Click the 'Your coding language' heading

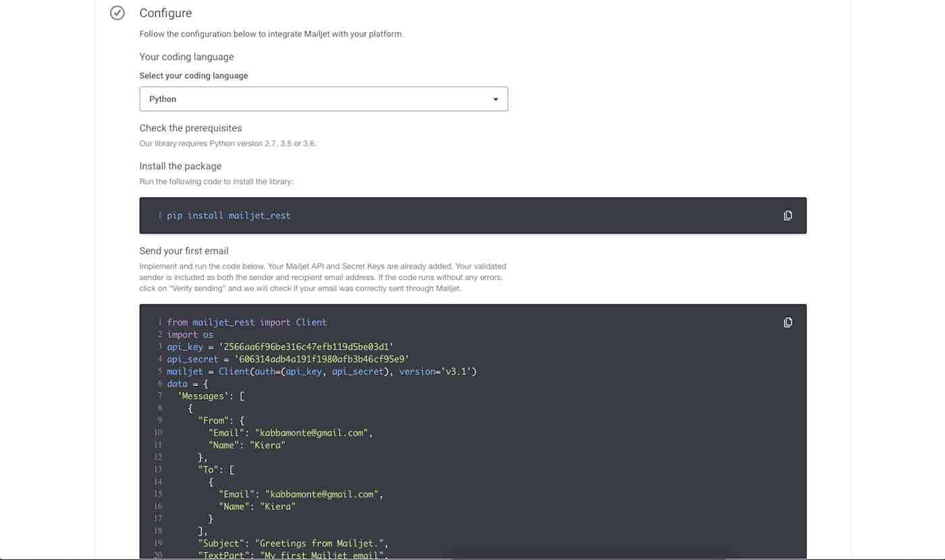[x=187, y=57]
